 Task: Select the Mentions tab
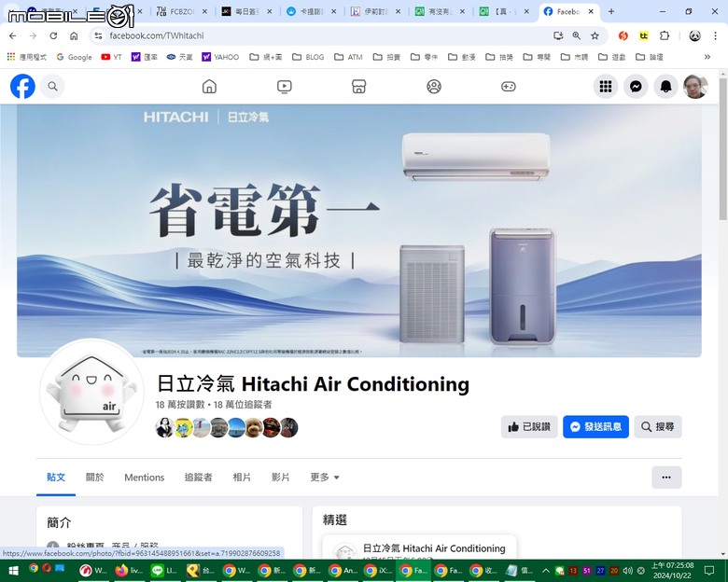pyautogui.click(x=145, y=478)
